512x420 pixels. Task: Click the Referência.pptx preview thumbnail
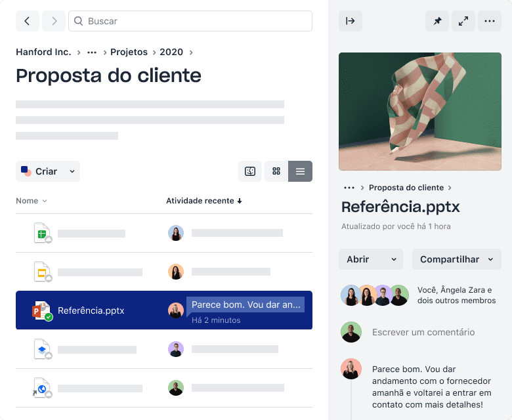(x=420, y=112)
